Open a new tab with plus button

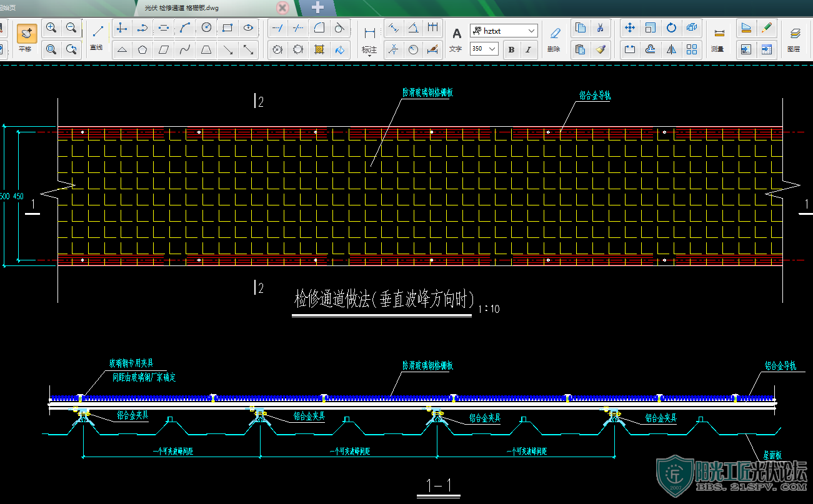pos(317,7)
